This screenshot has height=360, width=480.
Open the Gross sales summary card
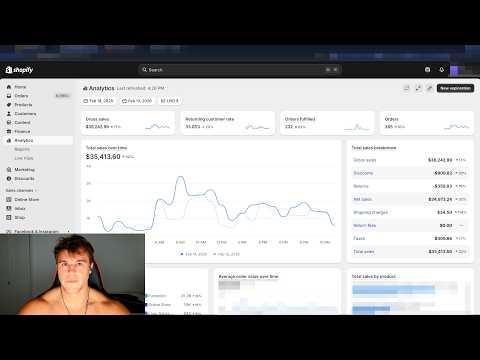coord(128,123)
